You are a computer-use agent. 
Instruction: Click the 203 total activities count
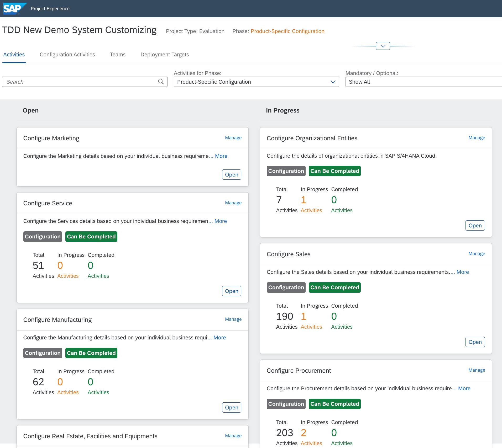click(285, 433)
